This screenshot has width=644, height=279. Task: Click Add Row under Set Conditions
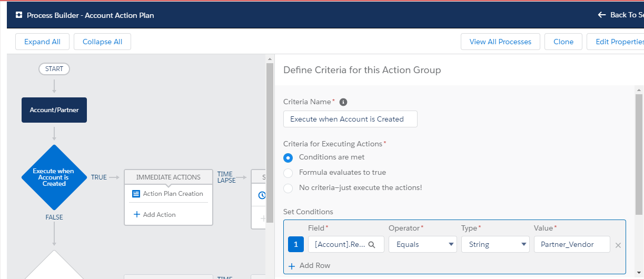click(x=315, y=266)
